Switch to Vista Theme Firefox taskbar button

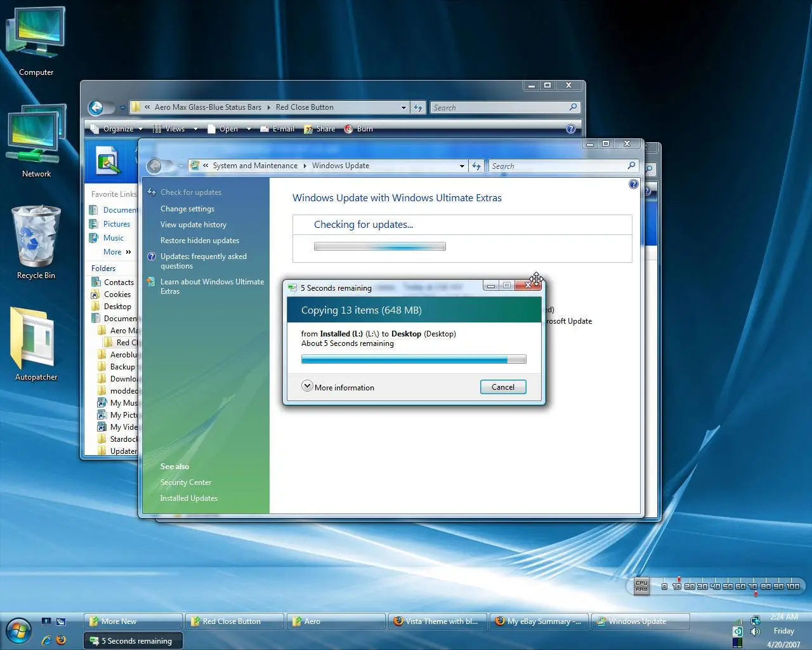click(x=438, y=621)
